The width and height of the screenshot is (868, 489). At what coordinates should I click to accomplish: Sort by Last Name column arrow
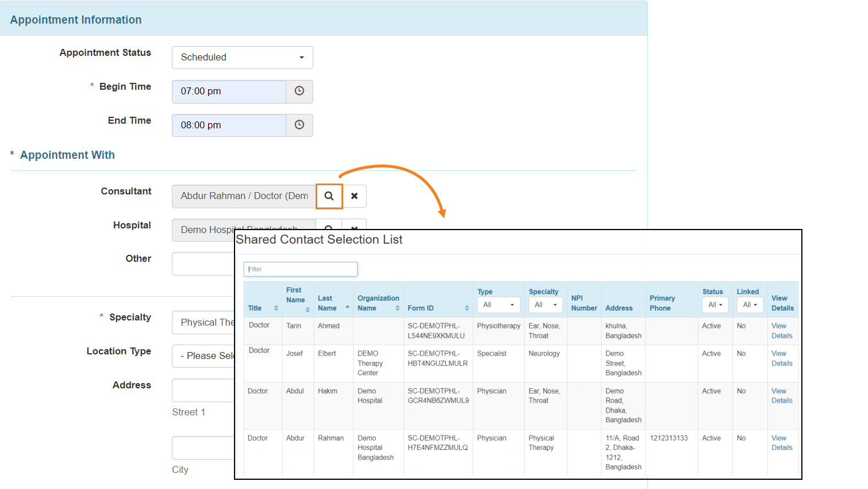pos(347,307)
